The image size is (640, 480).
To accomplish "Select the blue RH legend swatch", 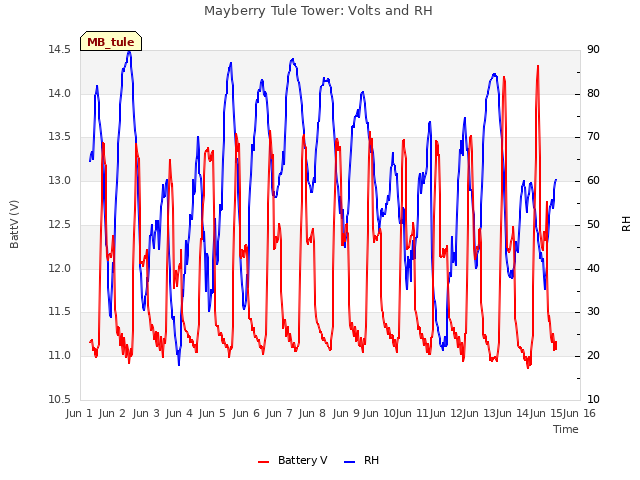I will coord(350,462).
